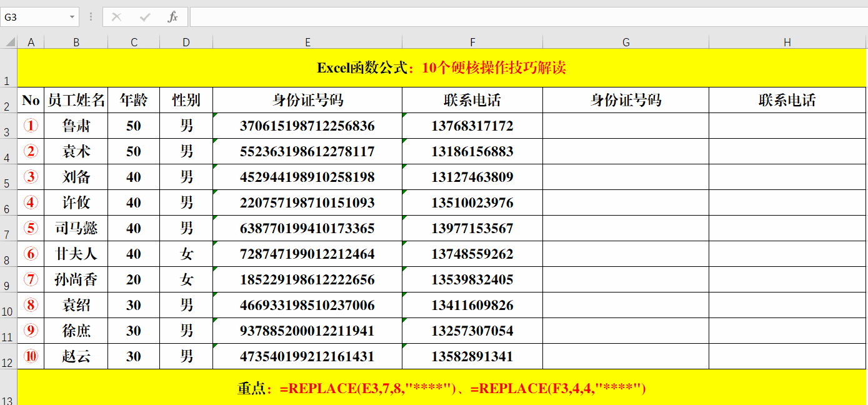Click the 联系电话 header cell in column F
The width and height of the screenshot is (868, 405).
(472, 100)
